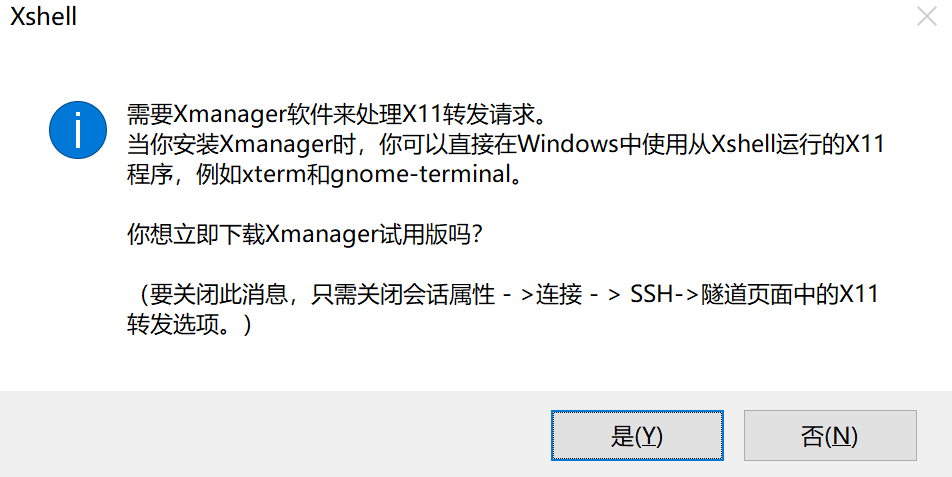Click the gray footer area left of 是(Y)
Viewport: 952px width, 477px height.
coord(270,436)
